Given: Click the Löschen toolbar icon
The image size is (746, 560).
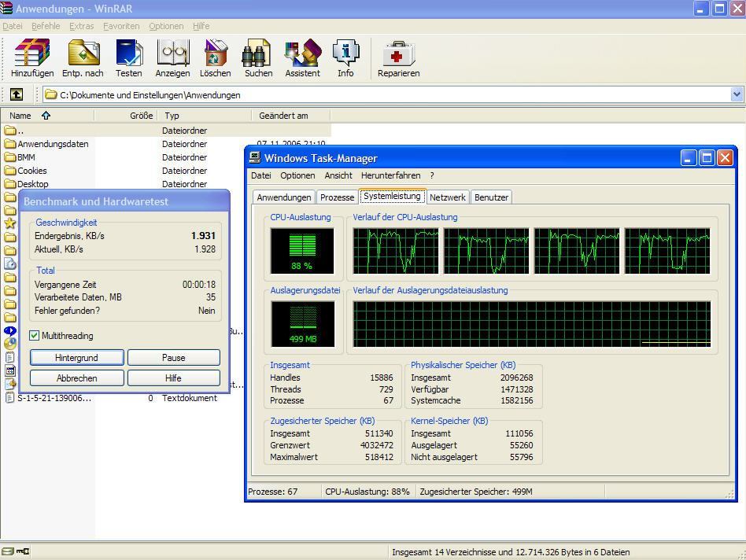Looking at the screenshot, I should [x=216, y=52].
